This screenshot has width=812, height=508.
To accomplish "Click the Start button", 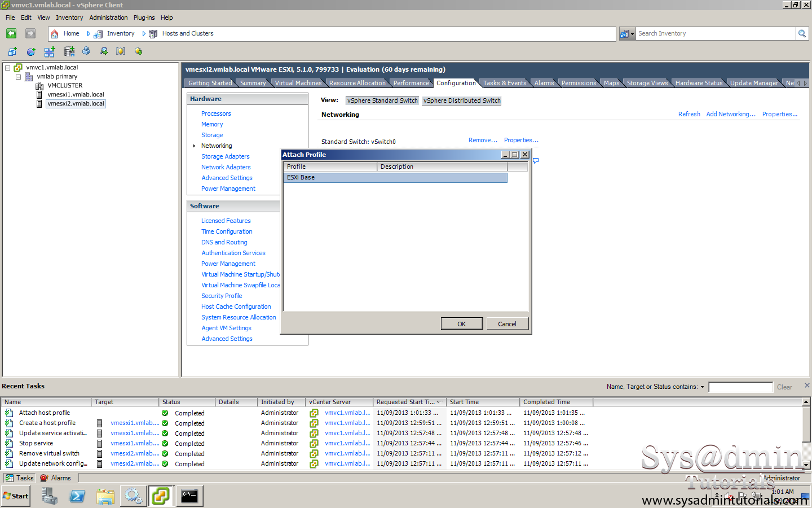I will tap(15, 496).
